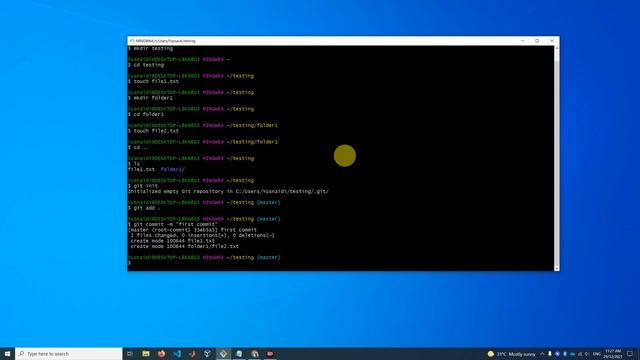This screenshot has width=640, height=360.
Task: Click 'file1.txt' in the ls output
Action: (141, 169)
